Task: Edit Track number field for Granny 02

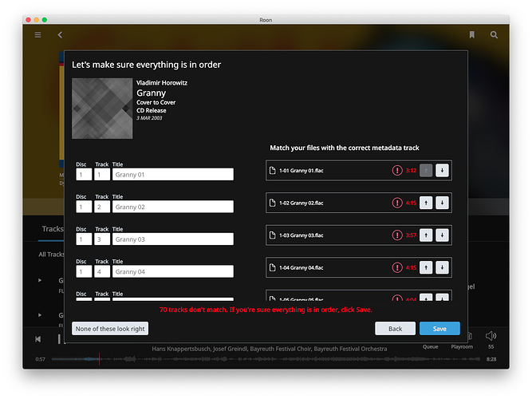Action: coord(102,207)
